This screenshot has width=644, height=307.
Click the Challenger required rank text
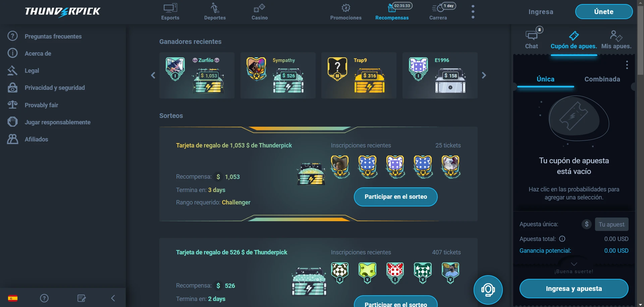tap(236, 202)
